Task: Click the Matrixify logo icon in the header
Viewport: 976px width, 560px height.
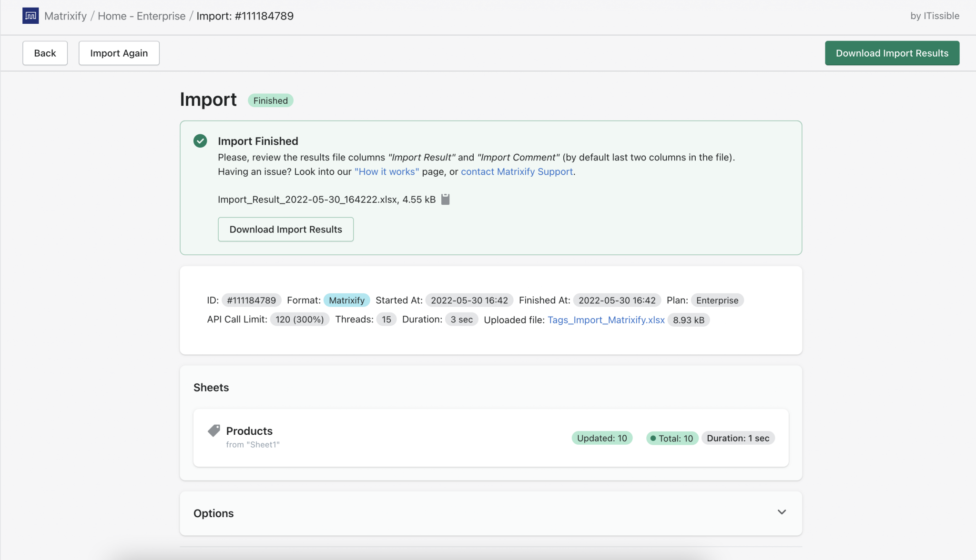Action: [30, 15]
